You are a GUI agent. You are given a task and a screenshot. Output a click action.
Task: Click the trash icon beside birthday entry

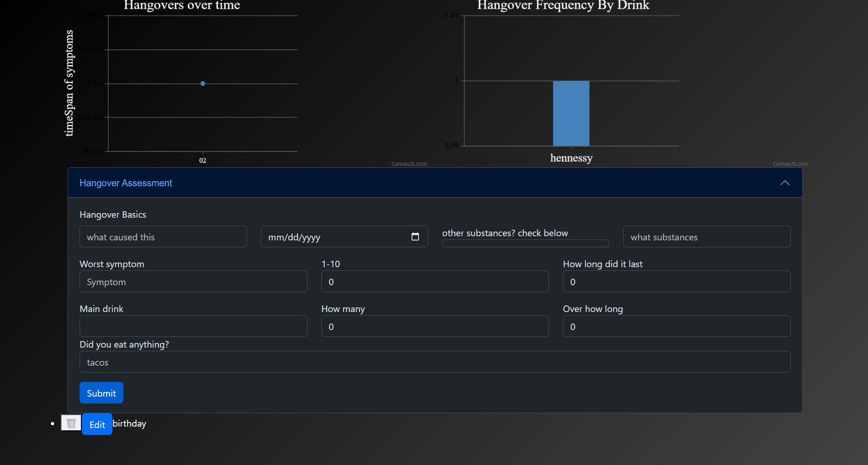tap(71, 423)
